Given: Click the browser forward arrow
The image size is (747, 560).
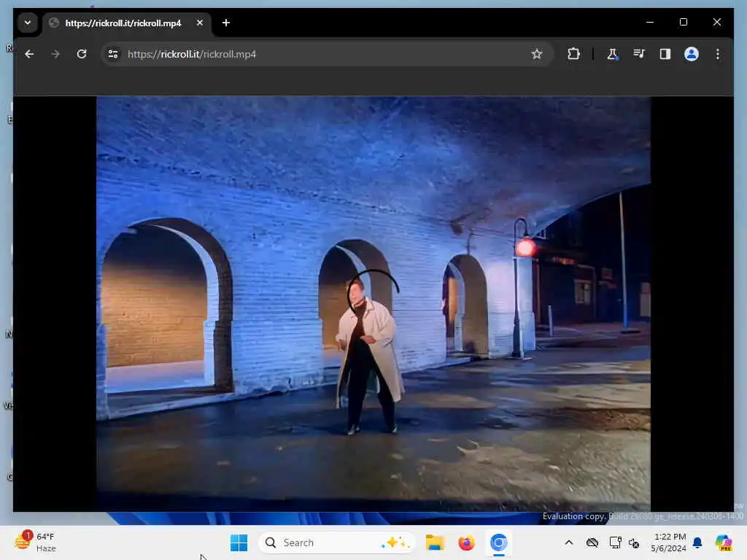Looking at the screenshot, I should pos(55,54).
